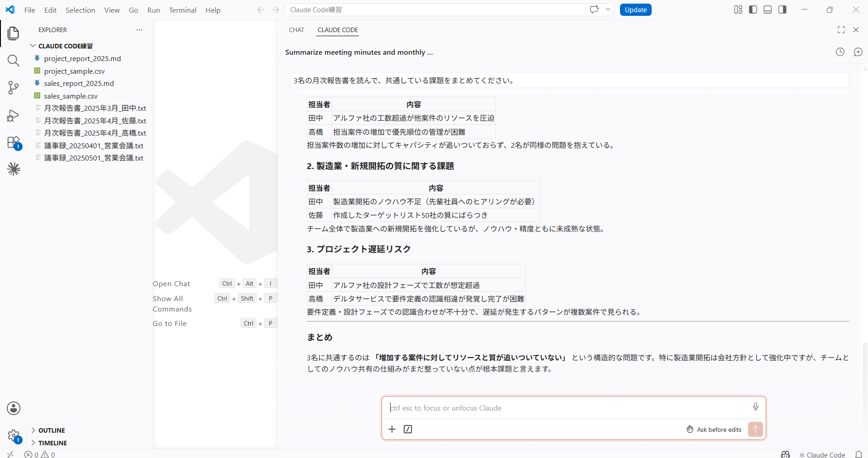Open notifications bell in status bar
The height and width of the screenshot is (458, 868).
pos(858,454)
